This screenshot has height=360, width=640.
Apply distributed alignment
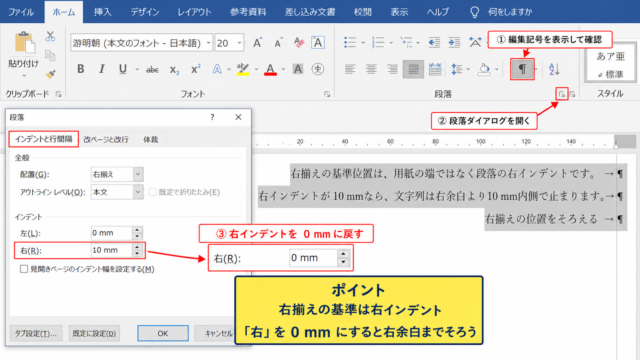click(x=435, y=69)
